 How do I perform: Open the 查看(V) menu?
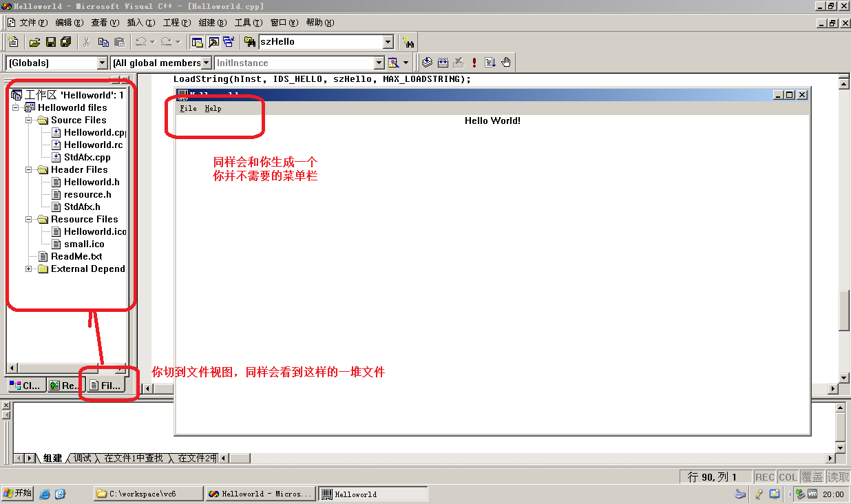(105, 23)
